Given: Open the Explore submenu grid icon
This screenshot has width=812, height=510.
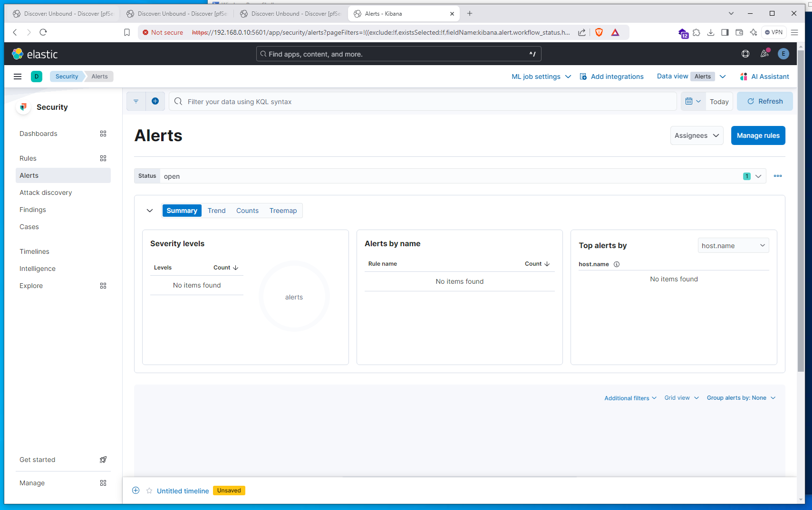Looking at the screenshot, I should [x=103, y=286].
